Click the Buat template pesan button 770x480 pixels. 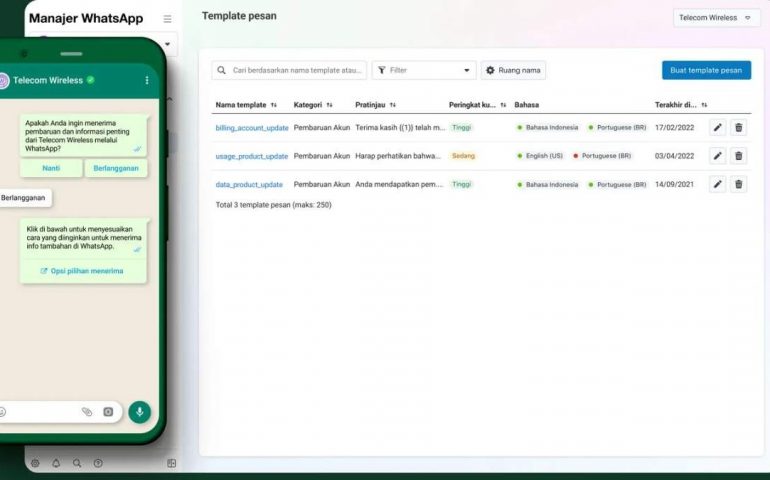coord(706,70)
